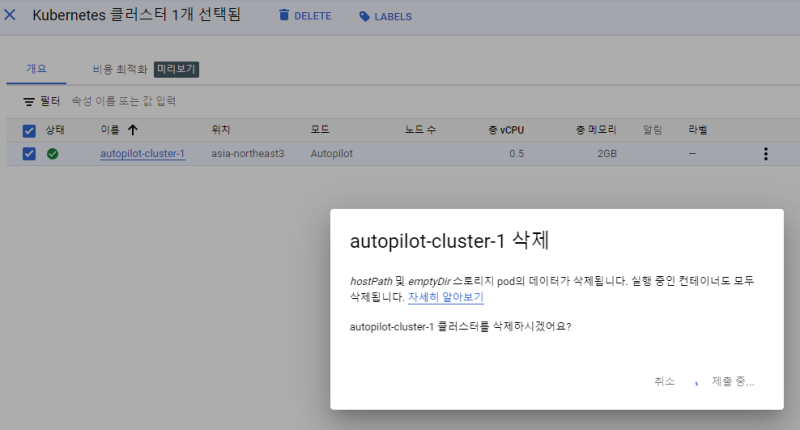This screenshot has width=800, height=430.
Task: Click the sort arrow beside 이름 column
Action: (133, 130)
